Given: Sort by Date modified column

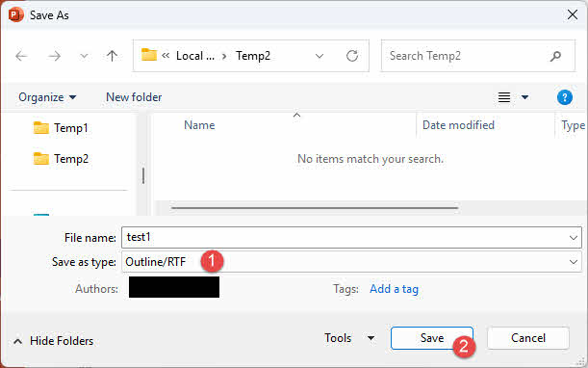Looking at the screenshot, I should click(458, 125).
